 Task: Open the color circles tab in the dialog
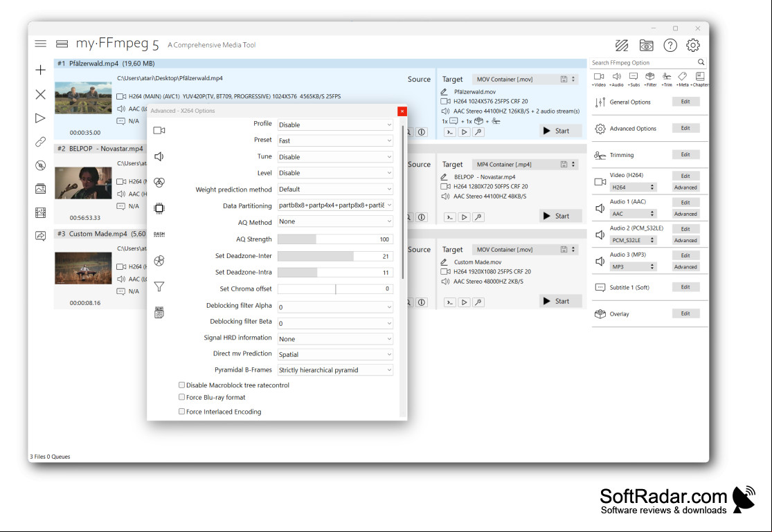159,183
